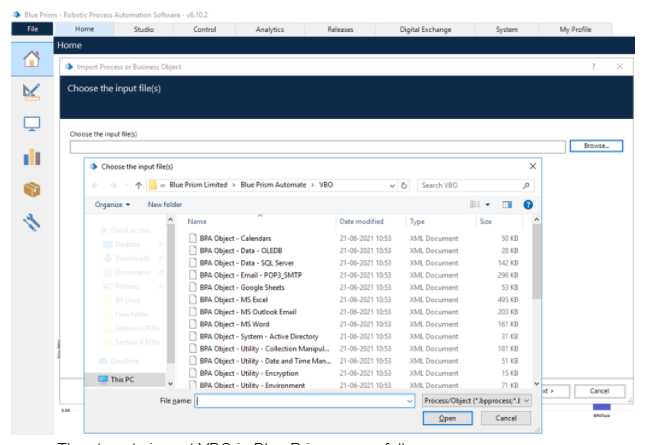Open the Studio icon in the sidebar

[x=32, y=92]
